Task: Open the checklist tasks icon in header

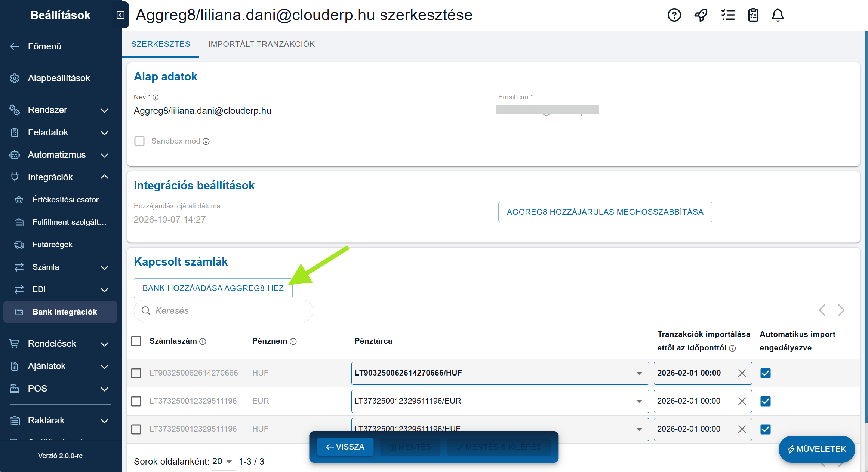Action: pyautogui.click(x=728, y=15)
